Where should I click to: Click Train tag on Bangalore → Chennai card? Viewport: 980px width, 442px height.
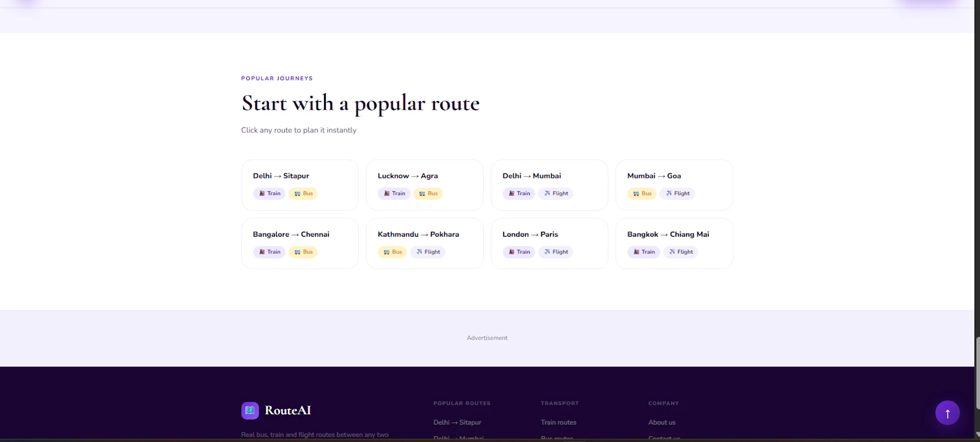(269, 252)
